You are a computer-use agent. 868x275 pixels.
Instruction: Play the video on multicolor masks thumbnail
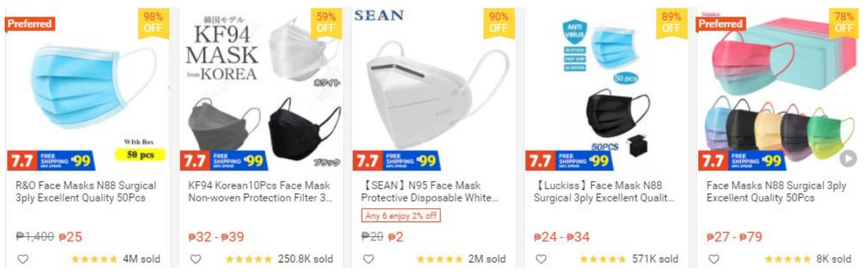coord(848,159)
